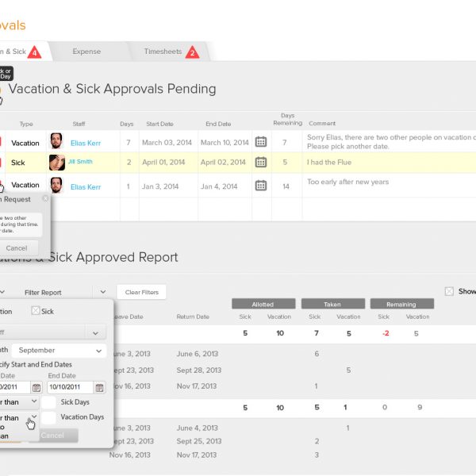Toggle the Sick checkbox in filter panel
The width and height of the screenshot is (476, 476).
pos(36,311)
